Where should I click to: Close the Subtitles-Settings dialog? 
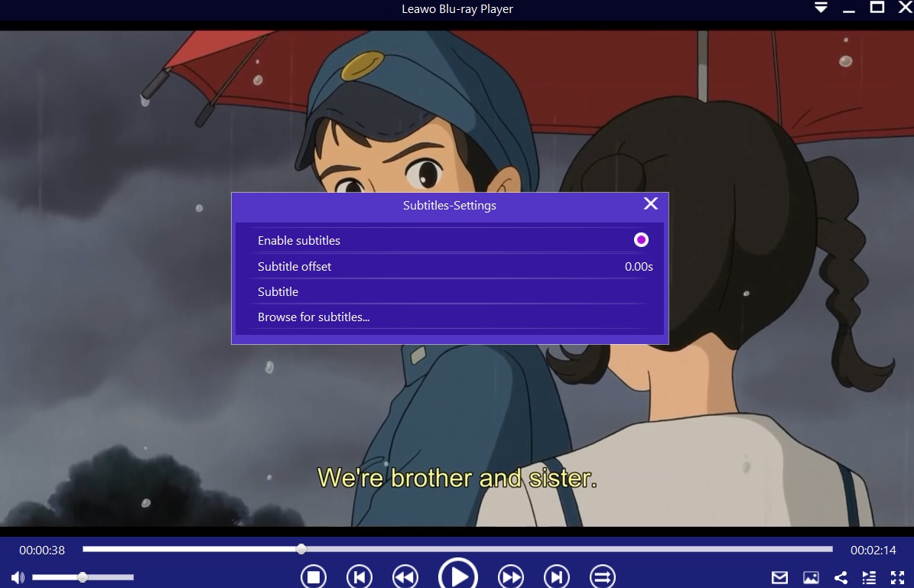[651, 203]
